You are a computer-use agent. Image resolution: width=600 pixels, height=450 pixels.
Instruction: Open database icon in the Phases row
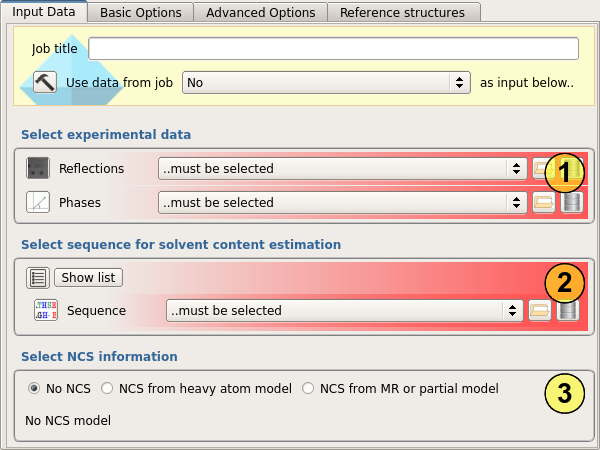coord(571,202)
